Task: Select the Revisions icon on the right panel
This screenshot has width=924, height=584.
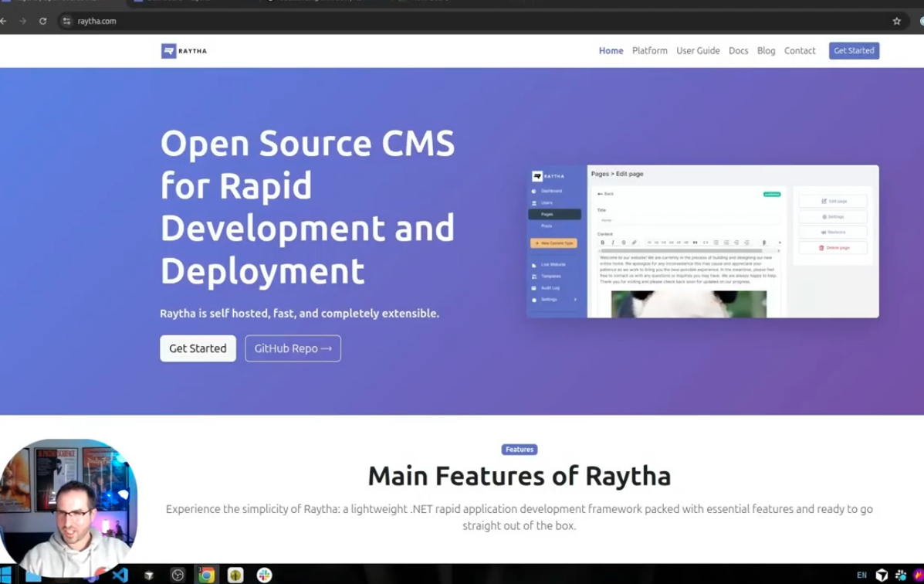Action: click(x=824, y=232)
